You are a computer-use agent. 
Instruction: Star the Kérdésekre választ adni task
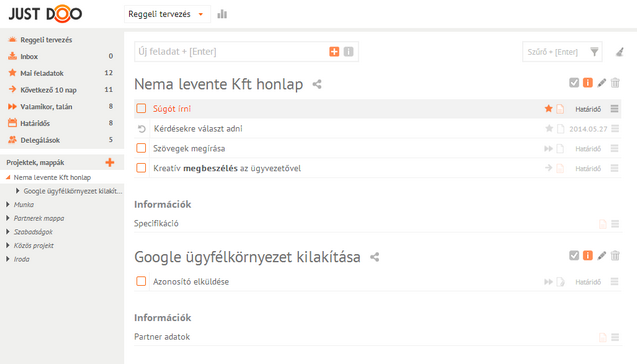(x=549, y=128)
